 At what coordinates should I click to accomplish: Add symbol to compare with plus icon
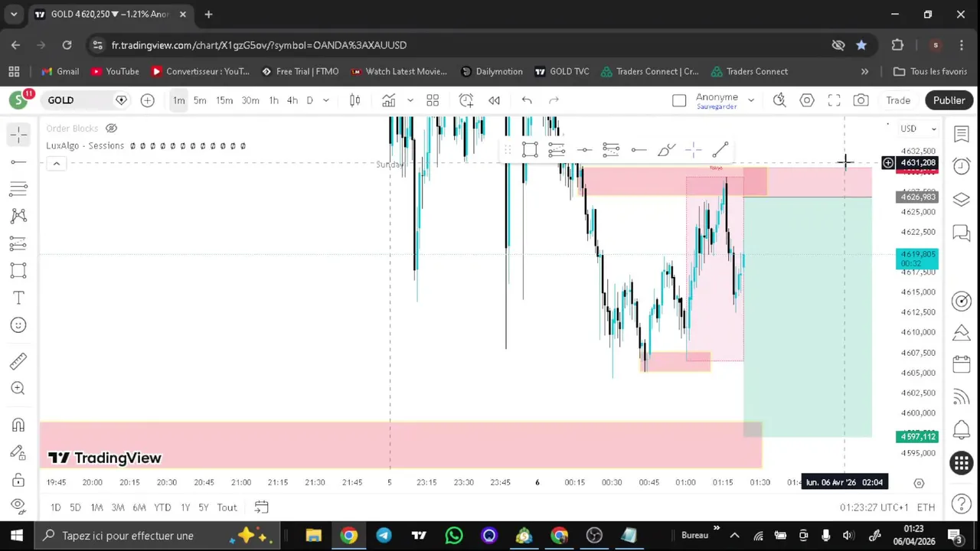pos(147,100)
